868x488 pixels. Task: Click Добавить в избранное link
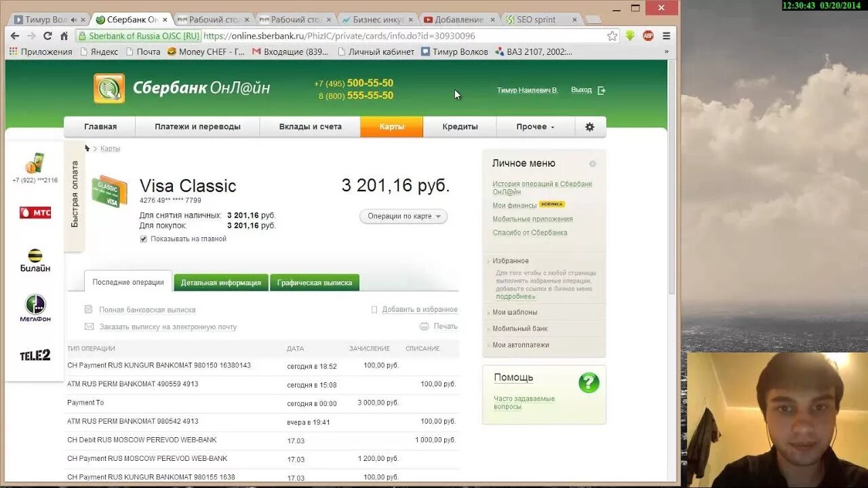click(x=420, y=309)
